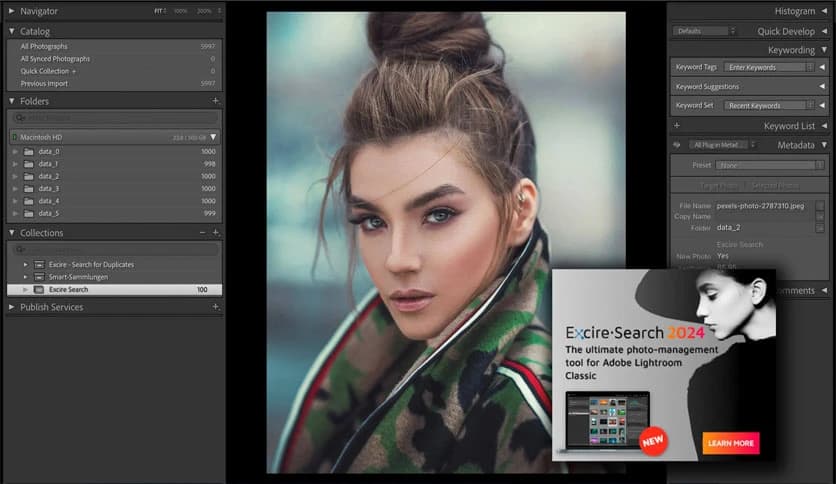
Task: Open the Recent Keywords set dropdown
Action: [769, 106]
